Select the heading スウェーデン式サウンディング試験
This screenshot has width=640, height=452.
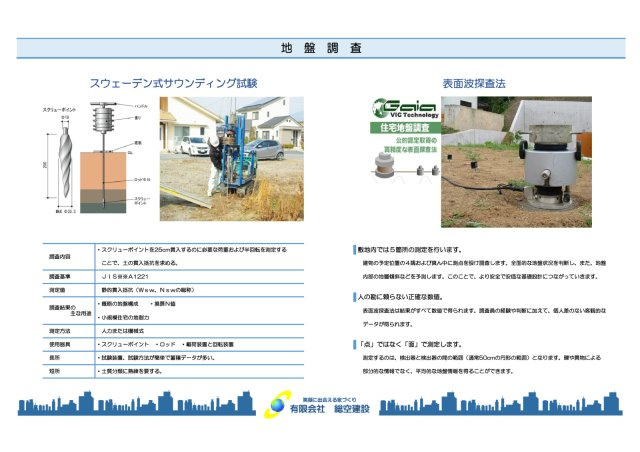point(173,83)
